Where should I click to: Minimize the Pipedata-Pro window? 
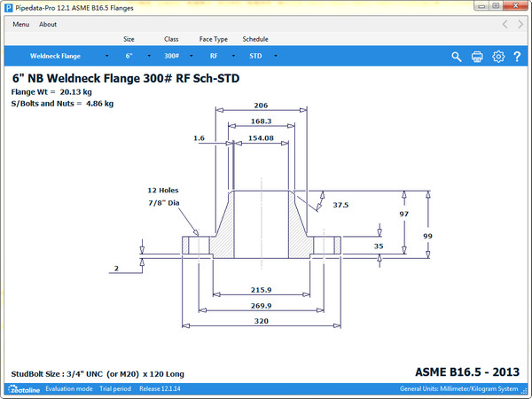tap(482, 6)
